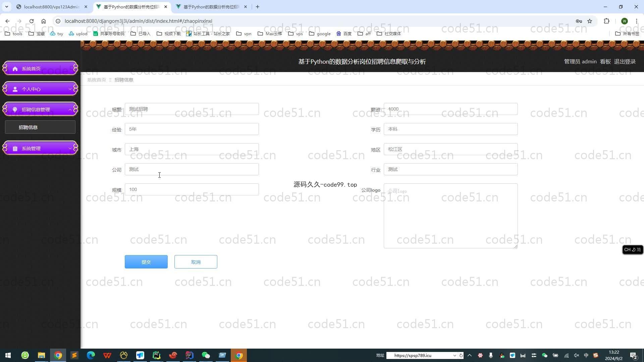This screenshot has width=644, height=362.
Task: Click the address bar URL
Action: [x=139, y=21]
